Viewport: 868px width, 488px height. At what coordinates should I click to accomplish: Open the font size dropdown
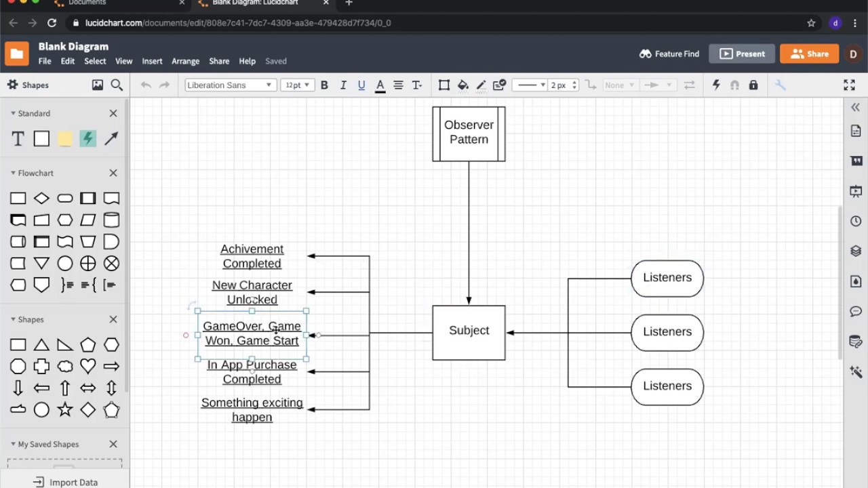coord(296,85)
